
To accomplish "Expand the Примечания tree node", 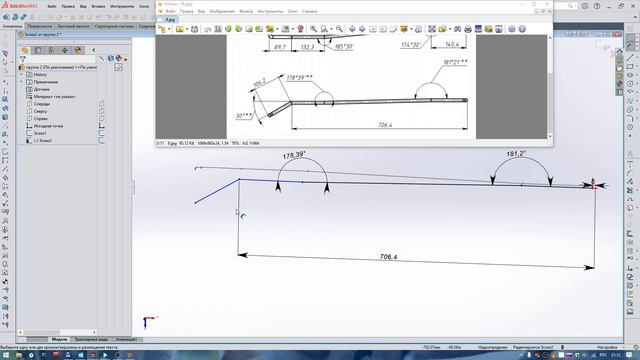I will coord(22,82).
